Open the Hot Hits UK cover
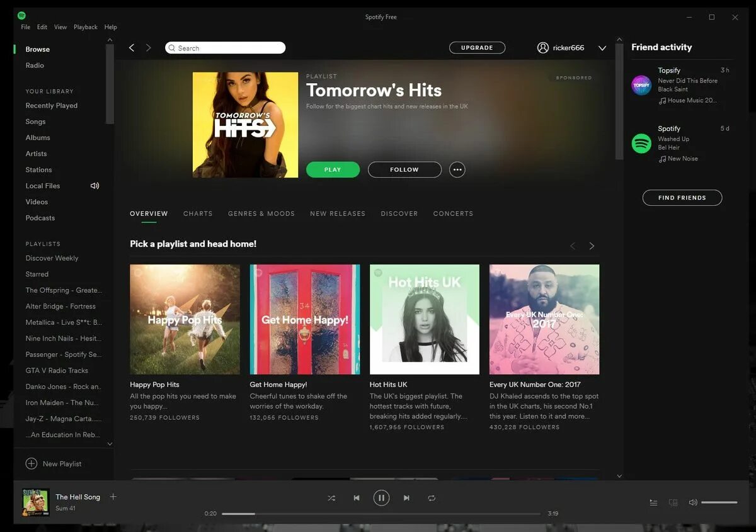Image resolution: width=756 pixels, height=532 pixels. point(425,319)
